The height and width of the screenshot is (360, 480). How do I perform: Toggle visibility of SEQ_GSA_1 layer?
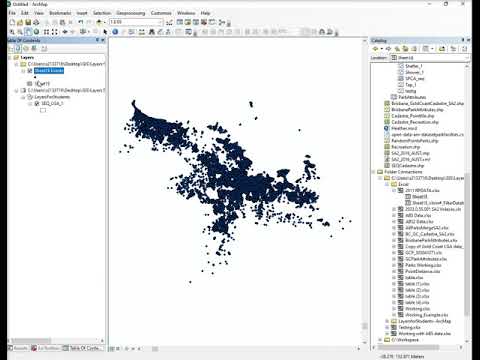point(37,104)
